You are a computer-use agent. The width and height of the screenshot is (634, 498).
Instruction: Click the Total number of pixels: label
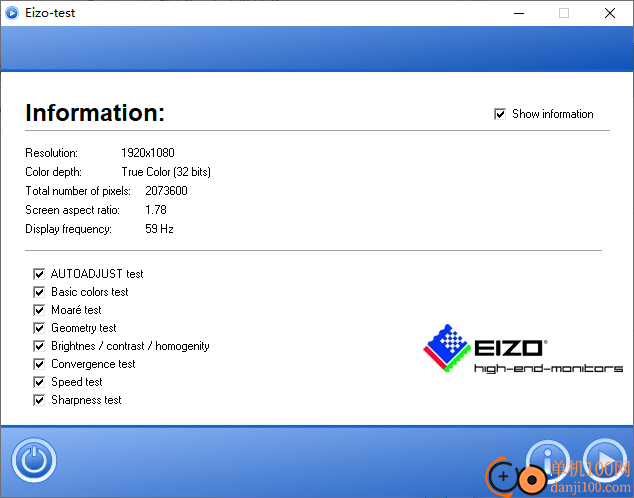click(x=78, y=191)
